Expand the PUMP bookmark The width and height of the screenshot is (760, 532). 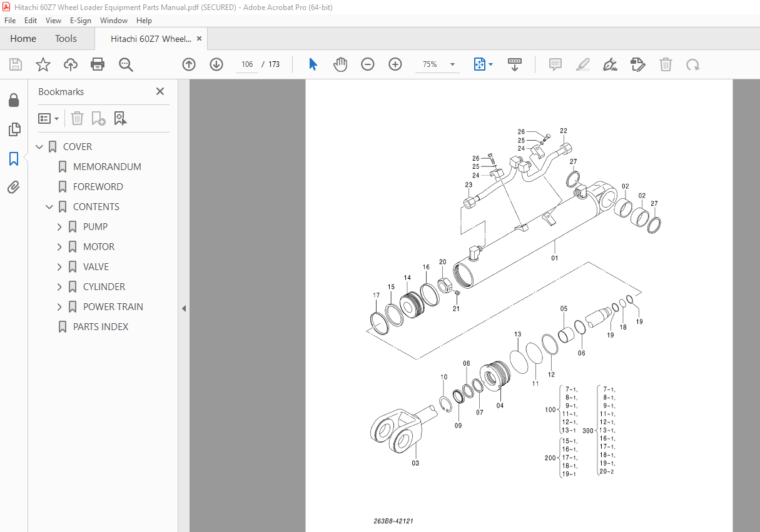point(59,227)
